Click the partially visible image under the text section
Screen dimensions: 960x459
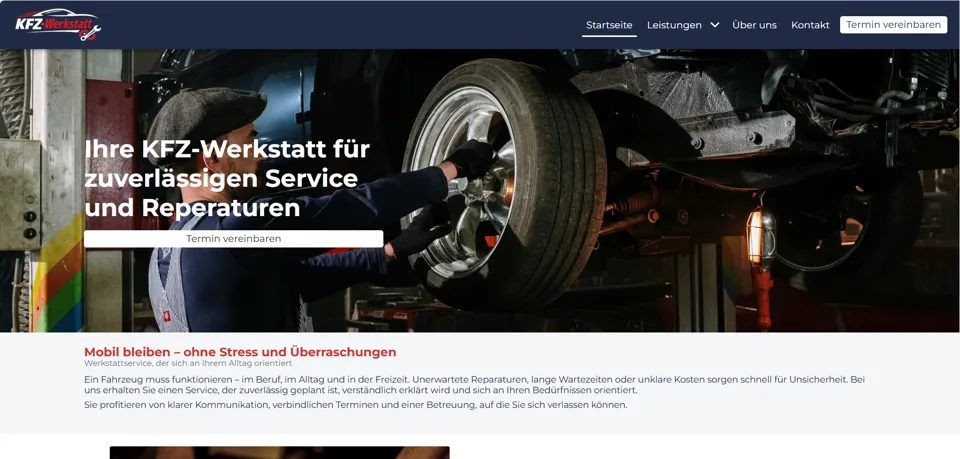pyautogui.click(x=280, y=453)
